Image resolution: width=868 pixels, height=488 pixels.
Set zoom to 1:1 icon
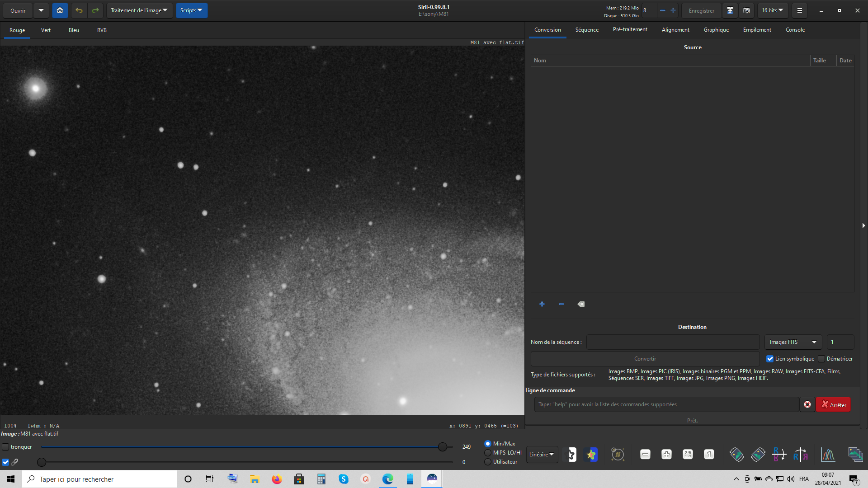point(709,455)
